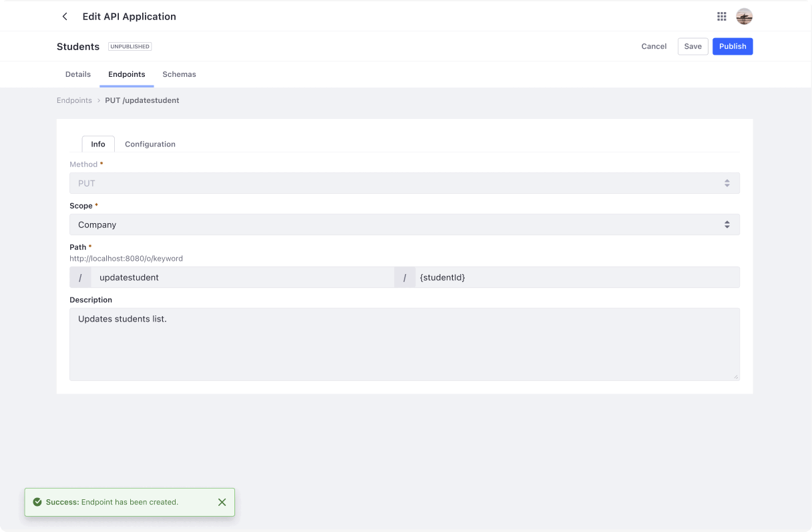The height and width of the screenshot is (532, 812).
Task: Dismiss the success notification with the X
Action: point(222,502)
